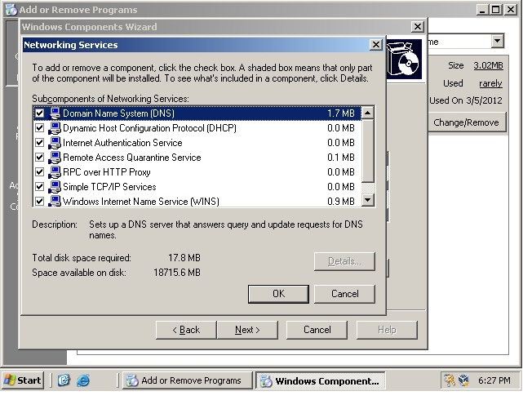The width and height of the screenshot is (532, 400).
Task: Select the Simple TCP/IP Services row text
Action: tap(109, 187)
